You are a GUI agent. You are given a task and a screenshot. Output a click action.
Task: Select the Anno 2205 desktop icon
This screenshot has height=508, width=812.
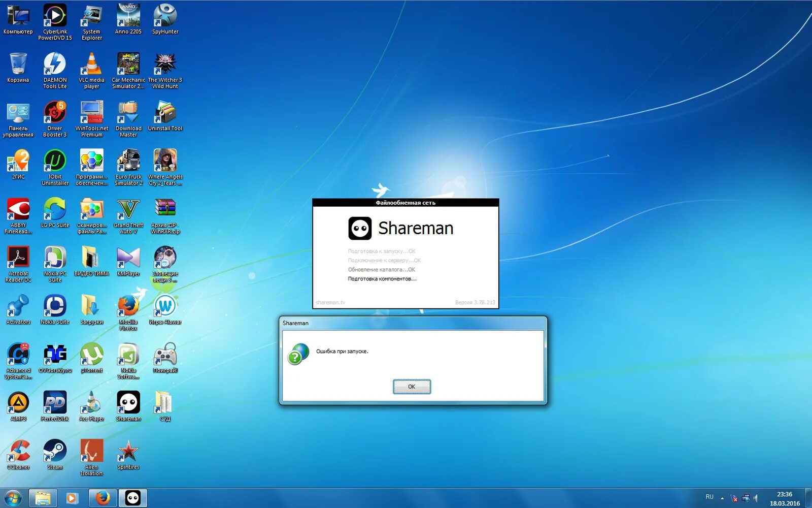(x=128, y=20)
